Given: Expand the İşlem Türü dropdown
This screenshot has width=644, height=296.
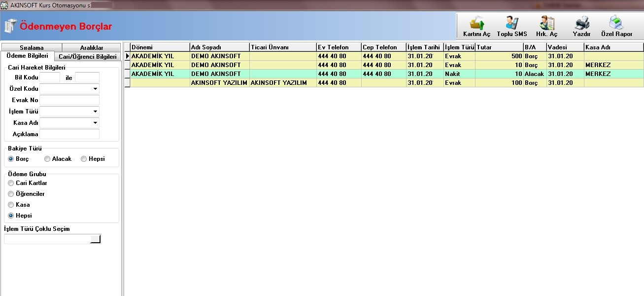Looking at the screenshot, I should point(95,111).
